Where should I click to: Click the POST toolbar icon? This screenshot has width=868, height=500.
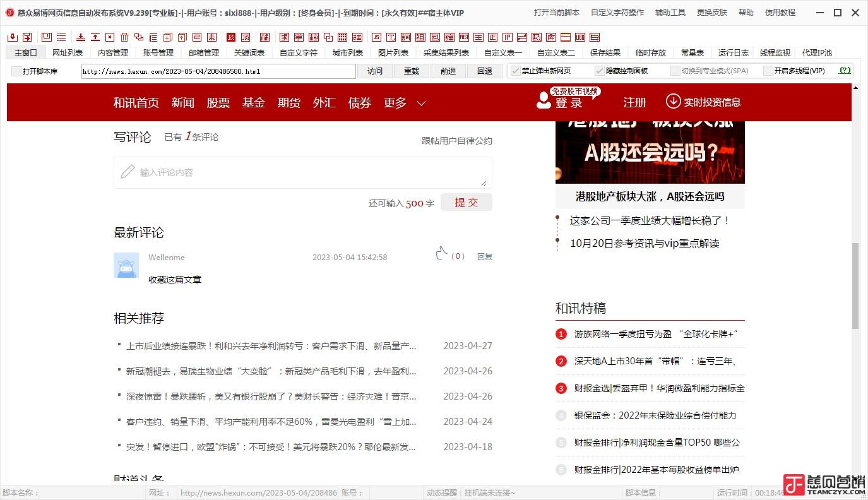pyautogui.click(x=463, y=37)
